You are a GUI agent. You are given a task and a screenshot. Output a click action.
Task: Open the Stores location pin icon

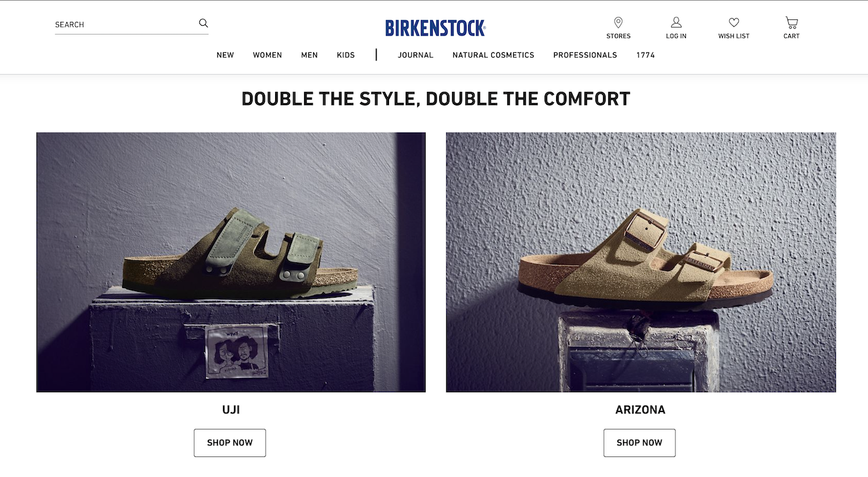click(619, 22)
